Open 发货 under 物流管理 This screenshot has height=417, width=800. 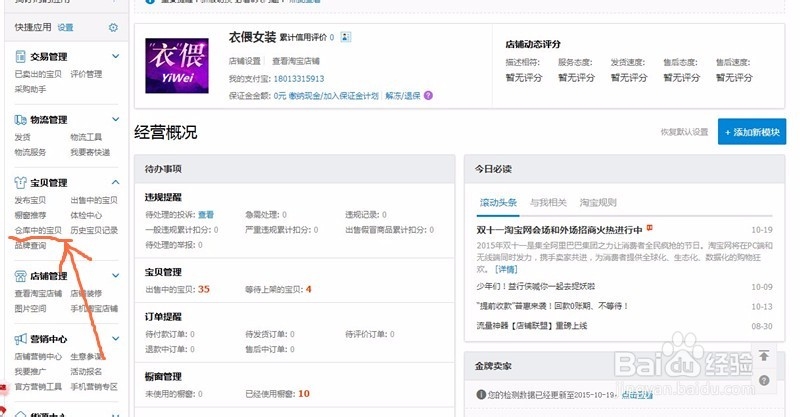coord(22,137)
